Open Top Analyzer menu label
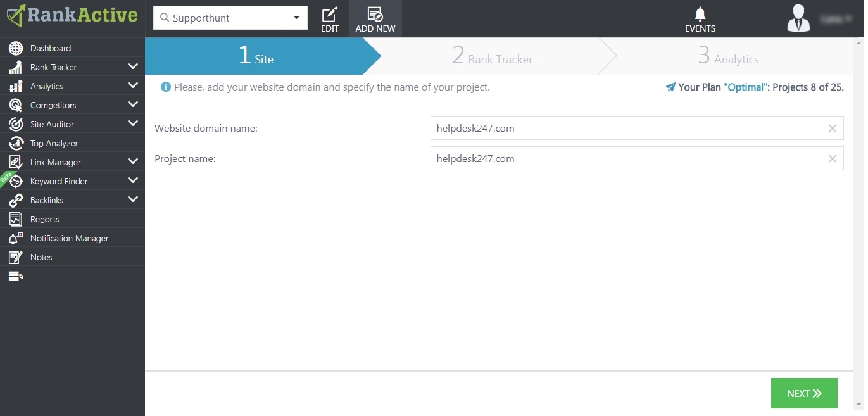Image resolution: width=868 pixels, height=416 pixels. click(54, 143)
